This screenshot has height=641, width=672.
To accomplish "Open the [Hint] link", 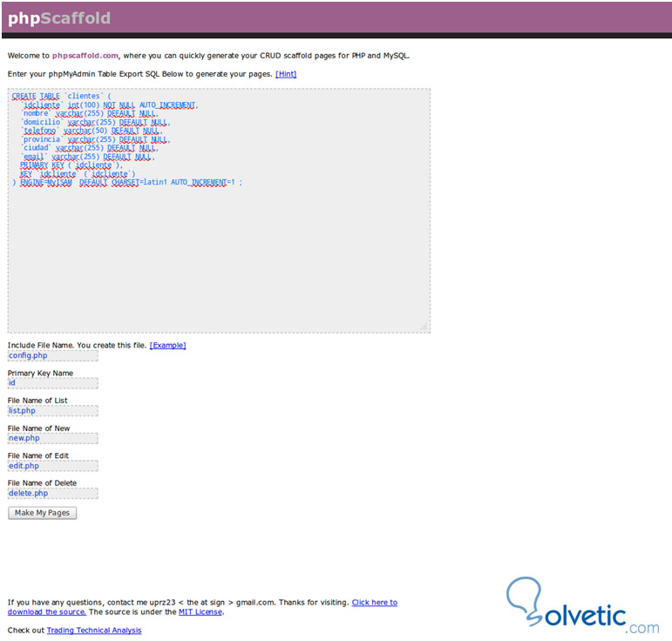I will pos(286,74).
